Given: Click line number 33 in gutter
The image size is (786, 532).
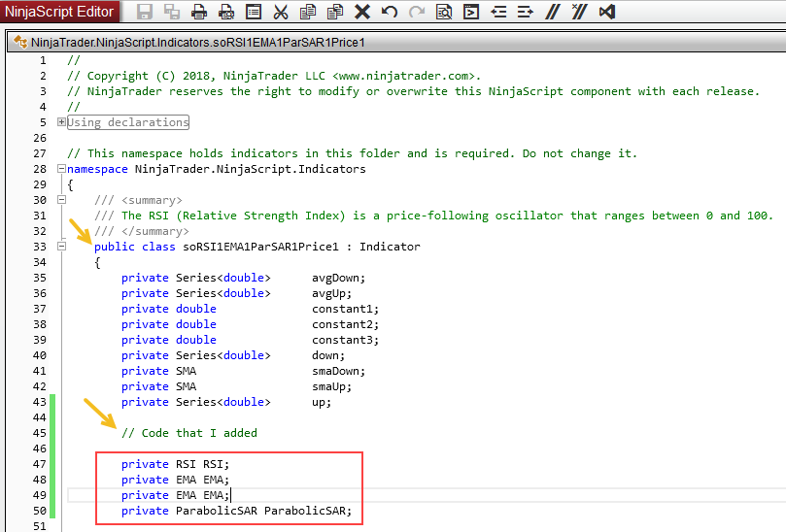Looking at the screenshot, I should 40,247.
